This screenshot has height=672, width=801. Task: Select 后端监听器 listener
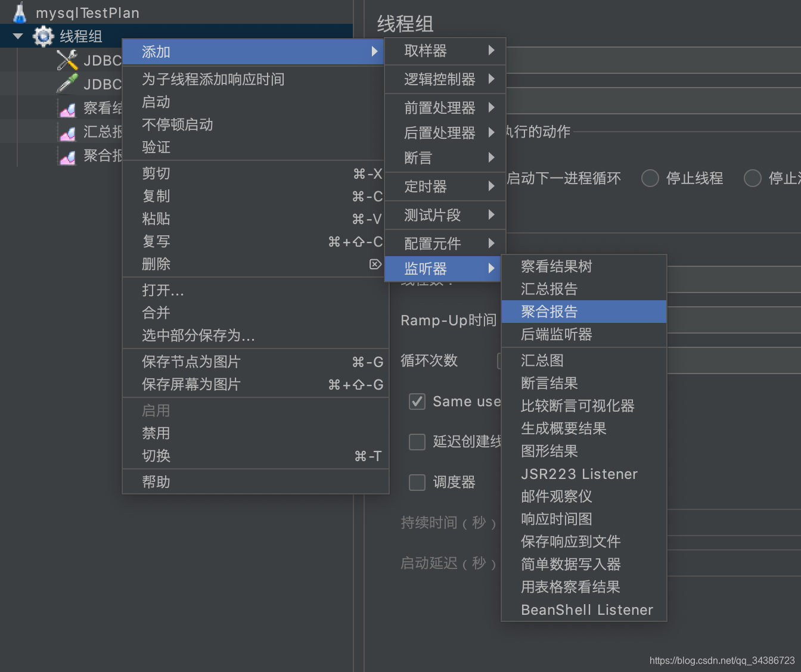pyautogui.click(x=584, y=334)
